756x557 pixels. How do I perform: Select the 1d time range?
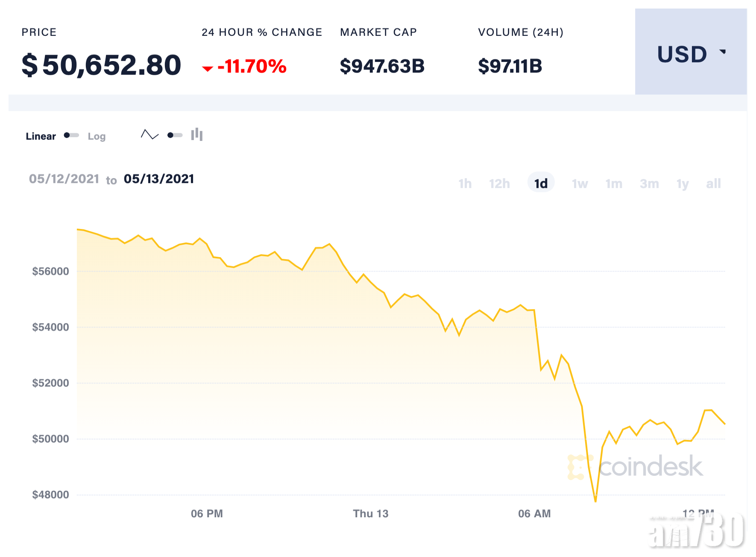tap(541, 183)
